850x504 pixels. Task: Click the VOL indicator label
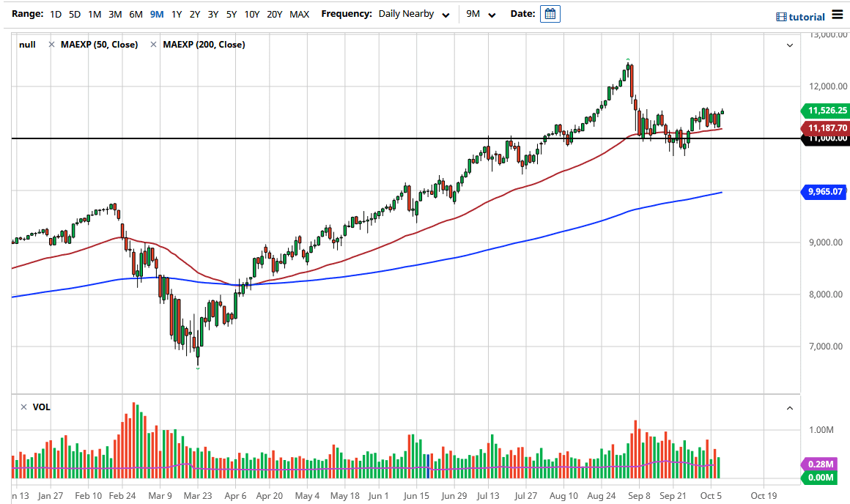pyautogui.click(x=41, y=407)
